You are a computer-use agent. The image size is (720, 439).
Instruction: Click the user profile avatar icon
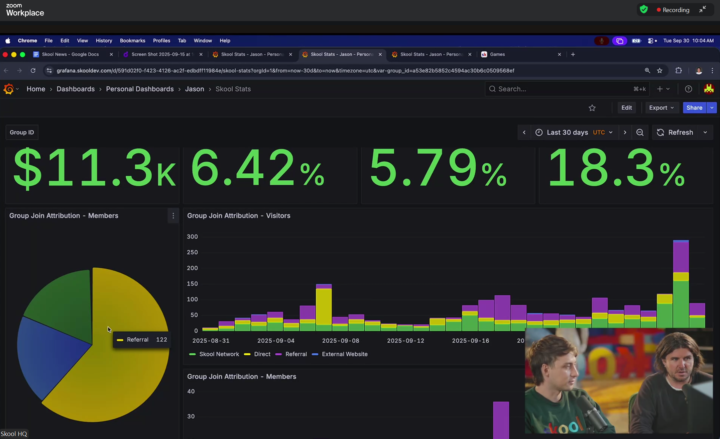[709, 89]
